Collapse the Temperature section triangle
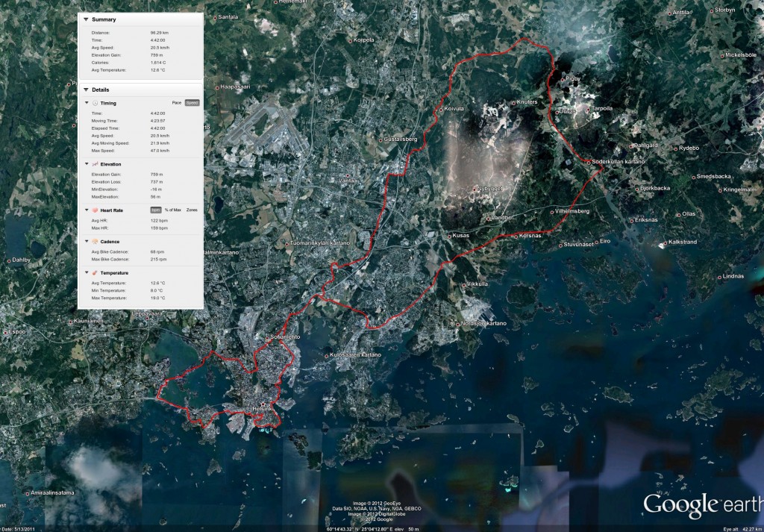This screenshot has width=764, height=532. [87, 273]
